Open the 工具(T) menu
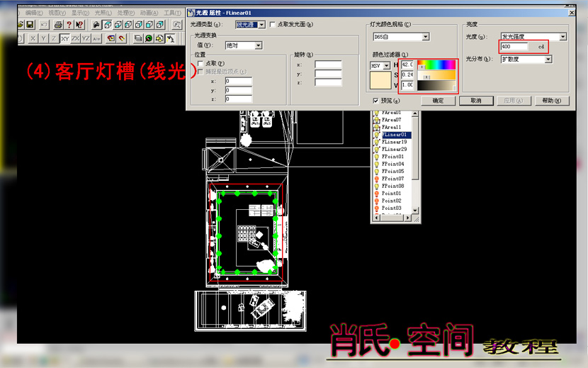This screenshot has width=588, height=368. click(x=172, y=13)
